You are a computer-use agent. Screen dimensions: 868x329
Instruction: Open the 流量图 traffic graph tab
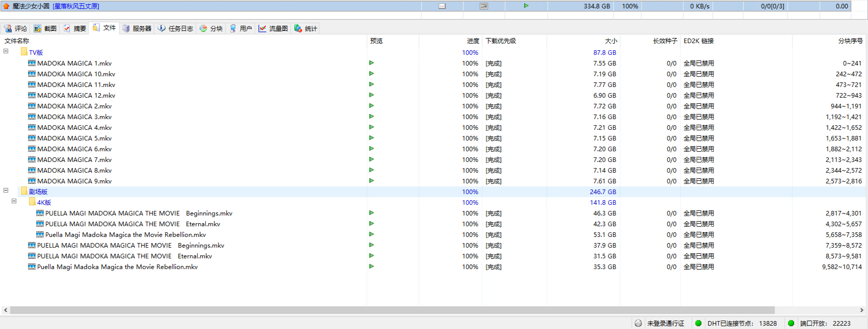click(x=273, y=29)
